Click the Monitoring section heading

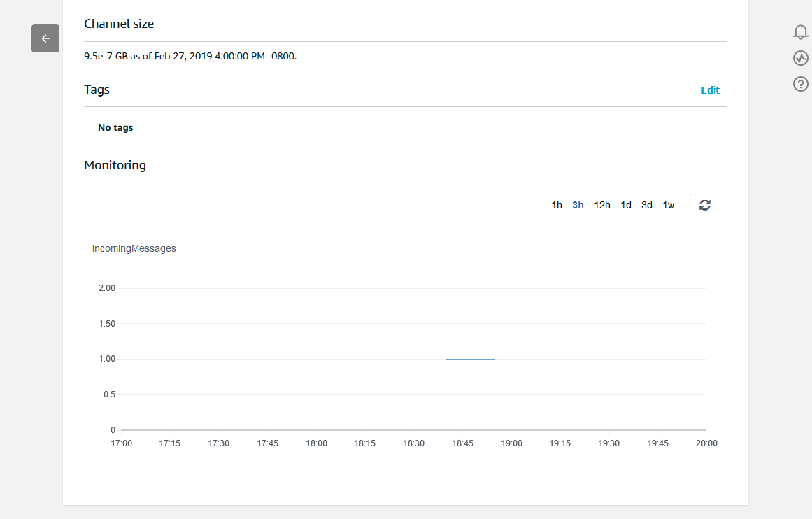pos(115,166)
